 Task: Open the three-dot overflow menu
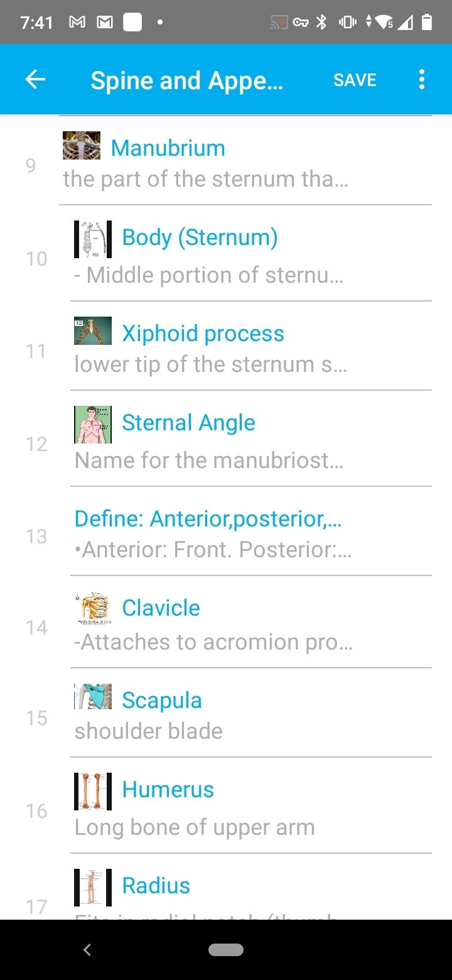(421, 80)
